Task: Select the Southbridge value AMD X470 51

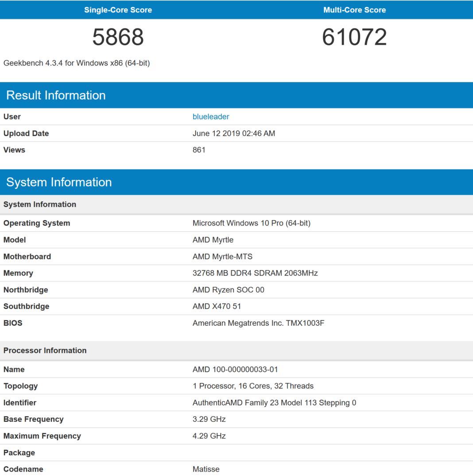Action: (x=217, y=306)
